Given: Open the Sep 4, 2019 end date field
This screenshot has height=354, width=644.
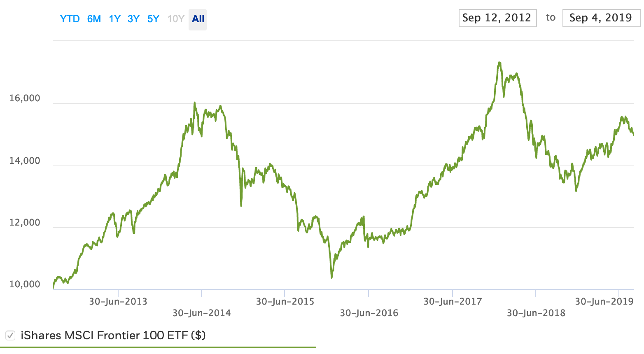Looking at the screenshot, I should tap(601, 18).
